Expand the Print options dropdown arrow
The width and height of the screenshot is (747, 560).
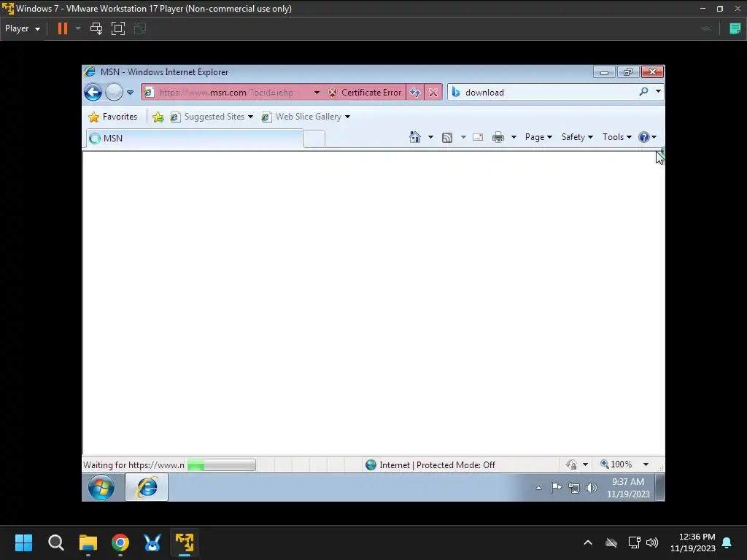(514, 137)
